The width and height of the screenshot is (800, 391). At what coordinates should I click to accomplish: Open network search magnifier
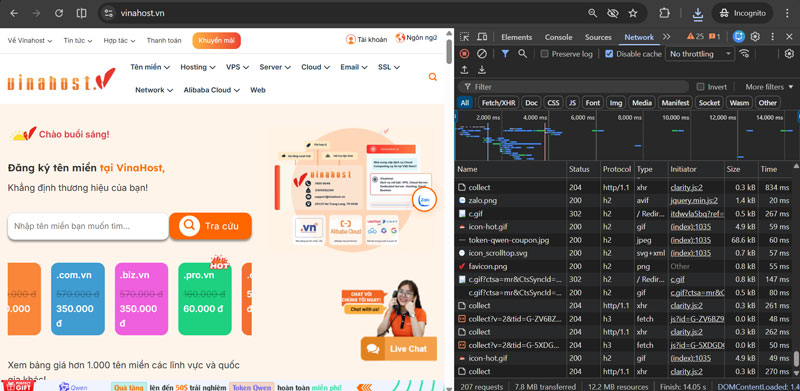pyautogui.click(x=522, y=54)
